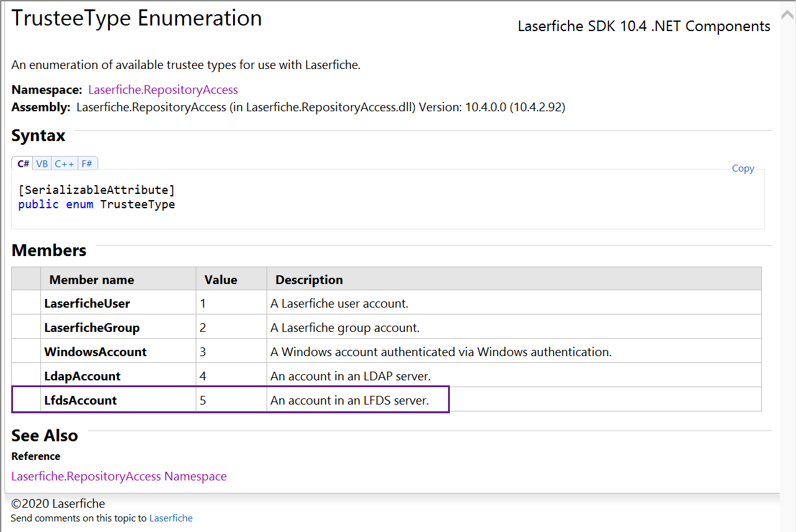The width and height of the screenshot is (796, 532).
Task: Switch to the C++ syntax tab
Action: [x=65, y=163]
